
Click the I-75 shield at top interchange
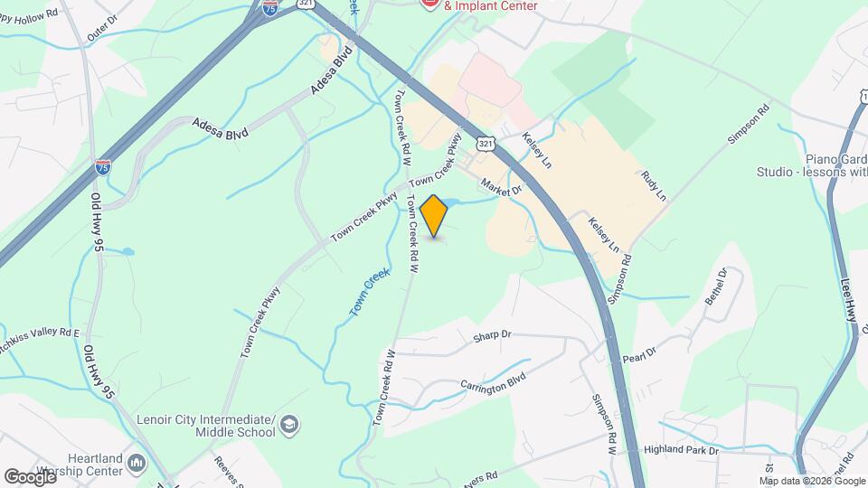(x=270, y=8)
